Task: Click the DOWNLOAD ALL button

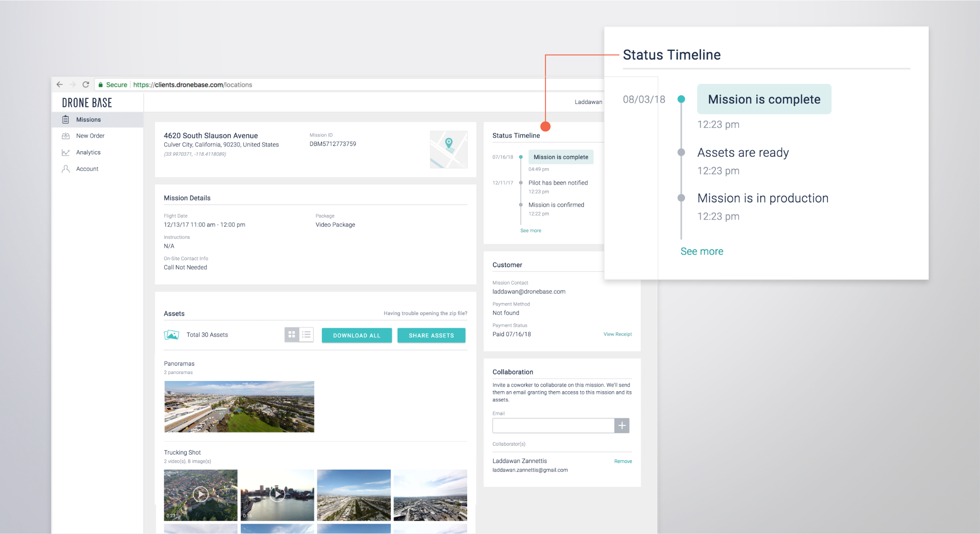Action: [x=357, y=335]
